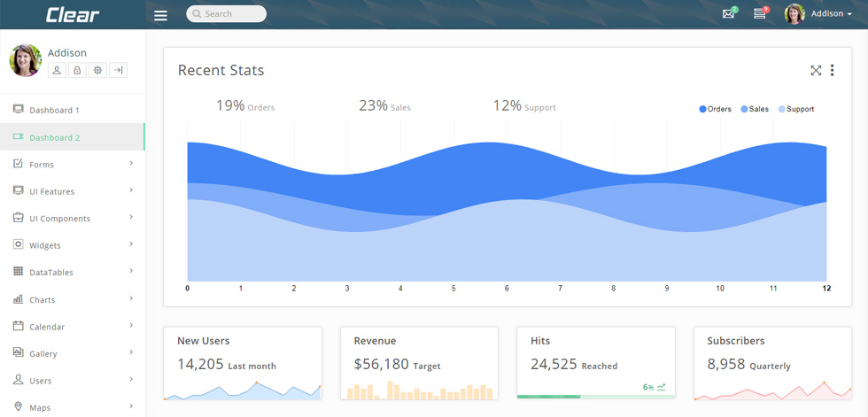Click the Widgets icon in the sidebar
The width and height of the screenshot is (868, 417).
point(19,243)
